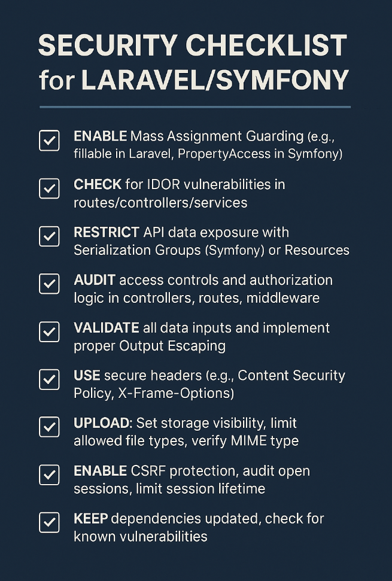The width and height of the screenshot is (392, 581).
Task: Toggle the UPLOAD storage visibility checkbox
Action: click(x=49, y=427)
